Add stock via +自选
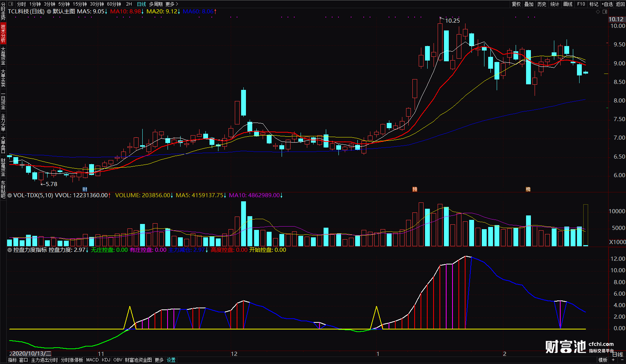The width and height of the screenshot is (626, 364). 607,4
